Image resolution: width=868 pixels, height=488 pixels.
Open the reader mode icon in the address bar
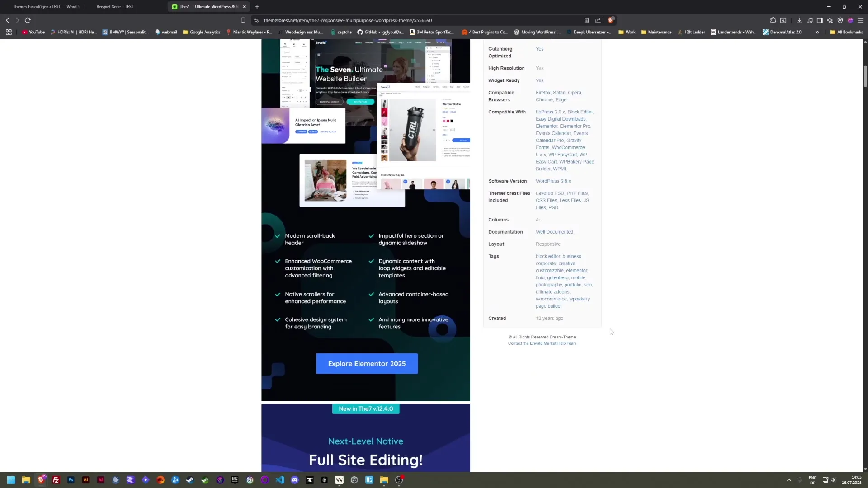click(x=586, y=20)
